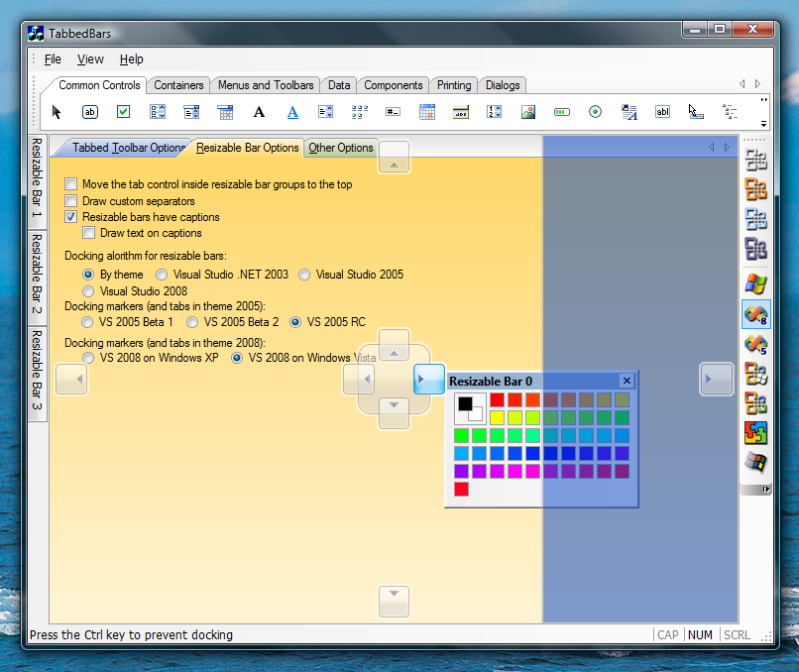Apply the Visual Studio 5 theme icon
Image resolution: width=799 pixels, height=672 pixels.
point(756,344)
